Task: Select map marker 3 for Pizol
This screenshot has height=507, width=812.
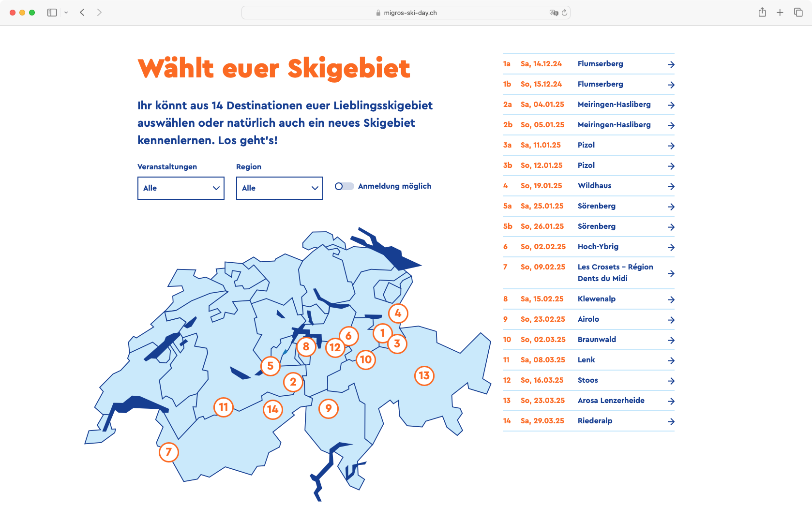Action: [x=397, y=344]
